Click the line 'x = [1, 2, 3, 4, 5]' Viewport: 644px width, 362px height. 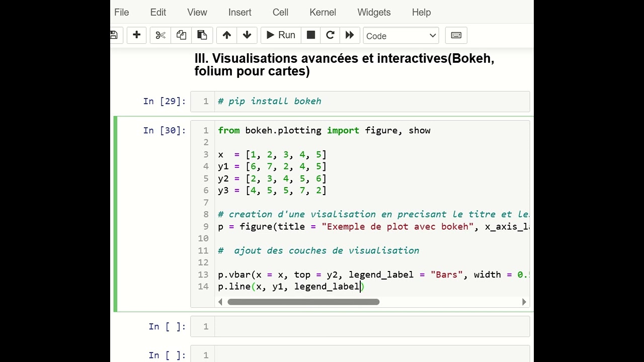(x=272, y=154)
